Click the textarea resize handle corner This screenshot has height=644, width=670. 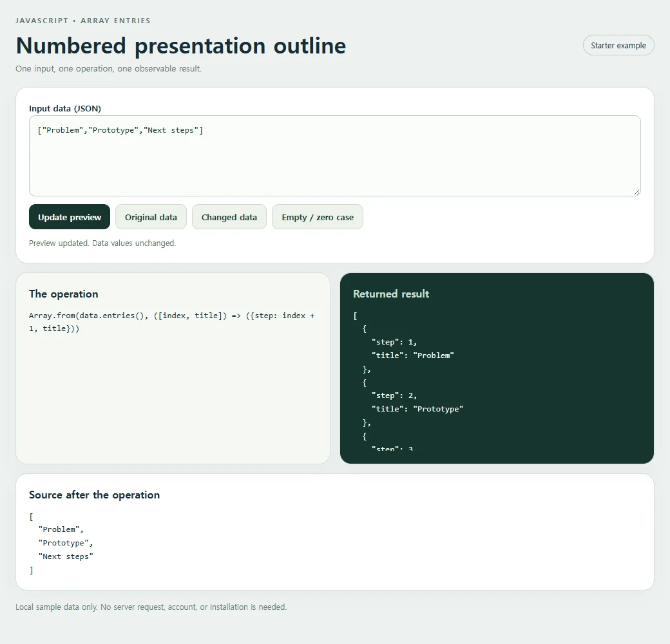point(636,192)
